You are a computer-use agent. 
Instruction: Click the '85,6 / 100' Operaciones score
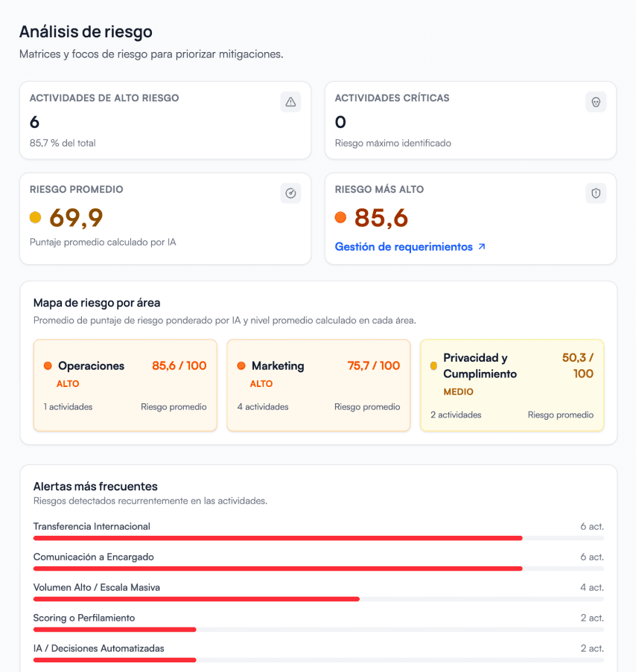point(179,365)
